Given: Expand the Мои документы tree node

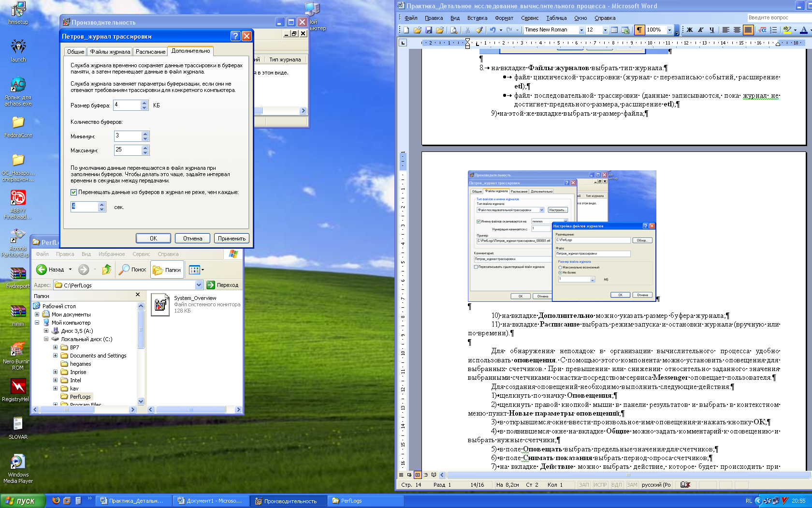Looking at the screenshot, I should (37, 314).
